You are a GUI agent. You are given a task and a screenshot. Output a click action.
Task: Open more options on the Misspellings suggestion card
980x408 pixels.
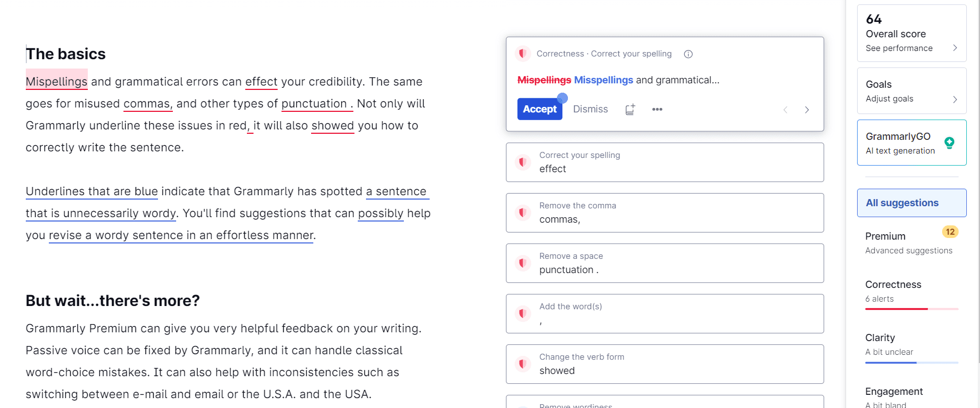(x=657, y=109)
